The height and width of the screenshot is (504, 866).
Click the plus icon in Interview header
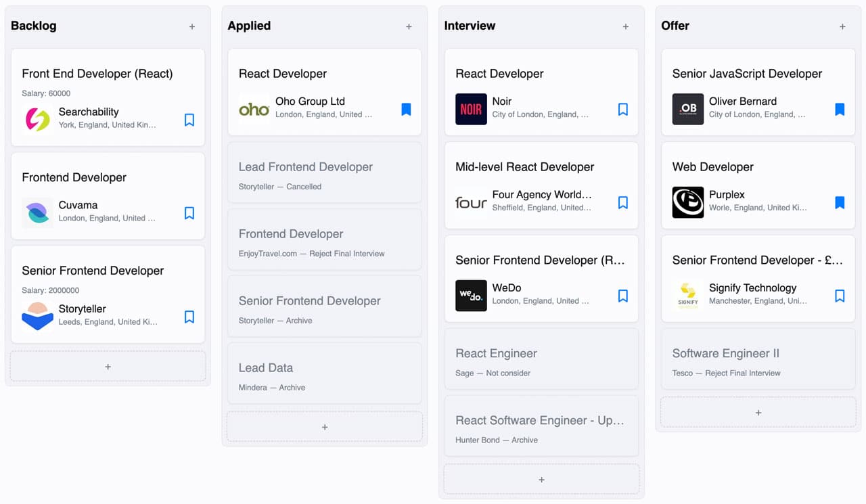pos(626,26)
